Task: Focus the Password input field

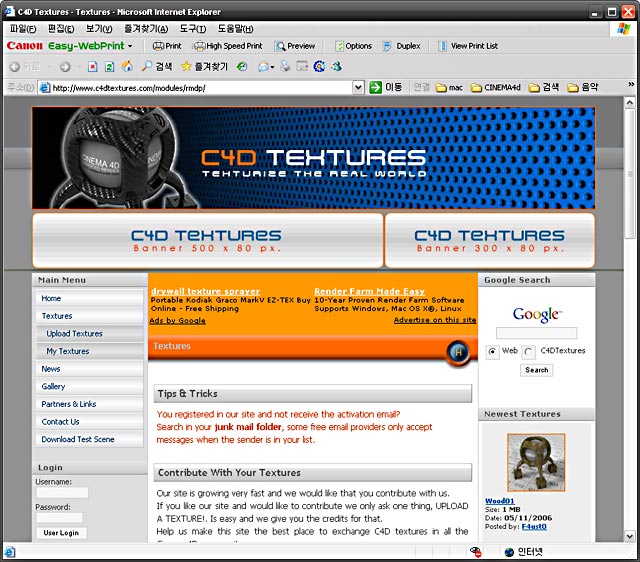Action: click(59, 518)
